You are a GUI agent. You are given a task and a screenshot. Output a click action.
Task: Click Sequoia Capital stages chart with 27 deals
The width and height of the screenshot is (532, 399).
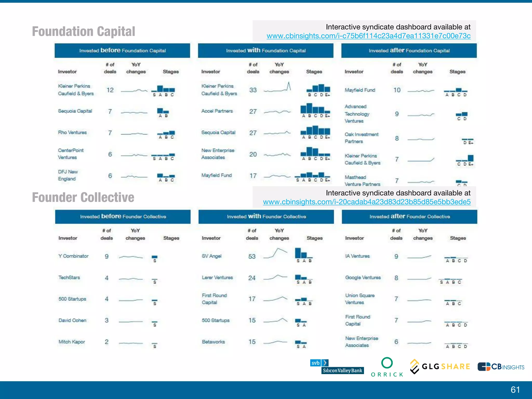pyautogui.click(x=316, y=132)
